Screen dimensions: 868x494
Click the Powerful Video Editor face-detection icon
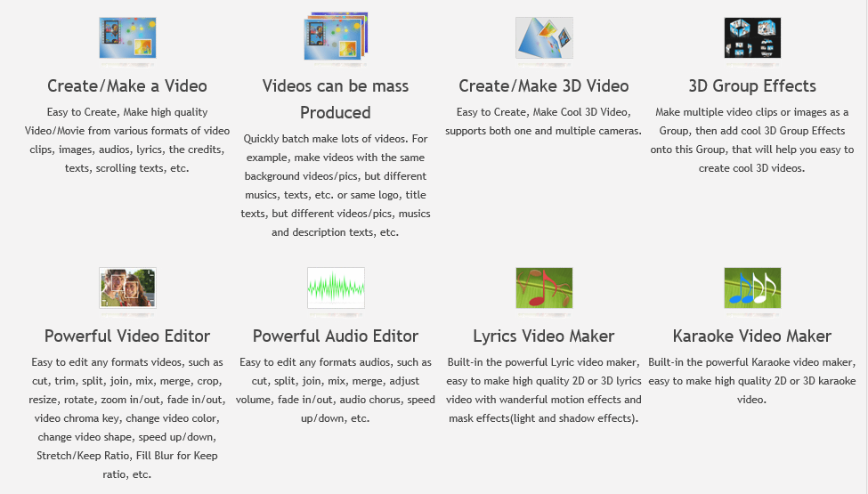[x=127, y=287]
